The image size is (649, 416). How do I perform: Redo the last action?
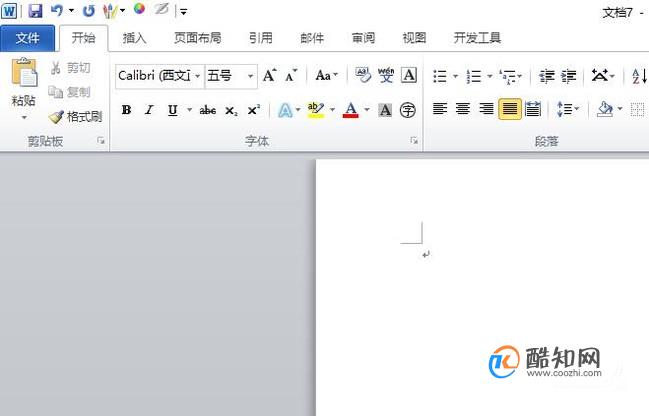(x=88, y=11)
